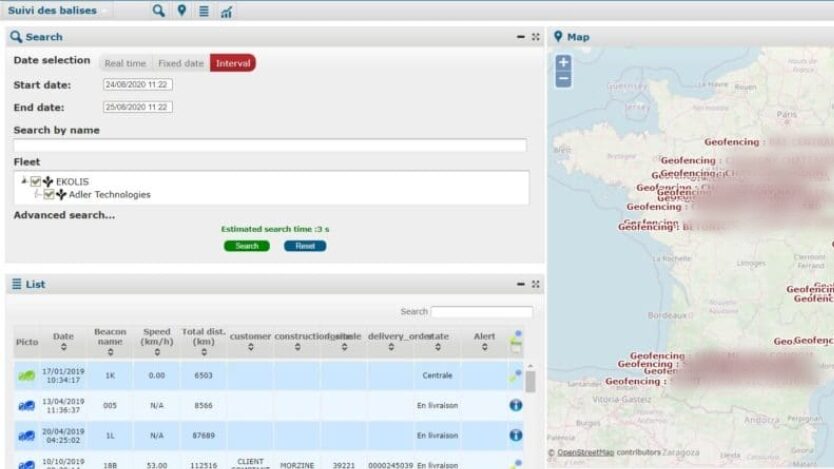The height and width of the screenshot is (469, 834).
Task: Expand the Advanced search section
Action: (x=64, y=215)
